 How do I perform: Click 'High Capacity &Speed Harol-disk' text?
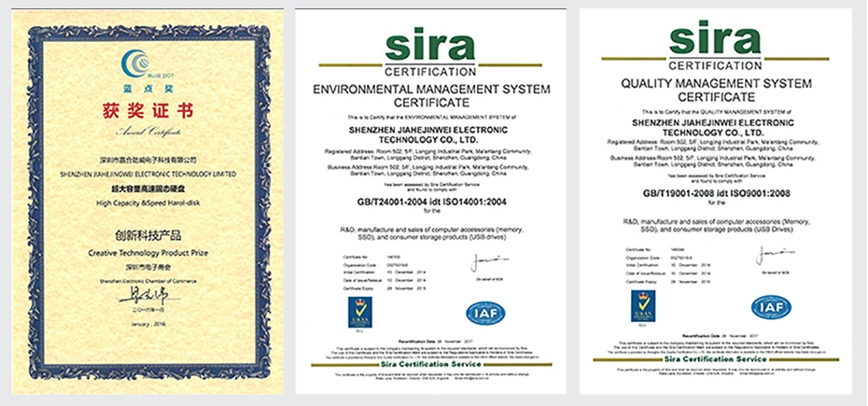click(x=147, y=203)
